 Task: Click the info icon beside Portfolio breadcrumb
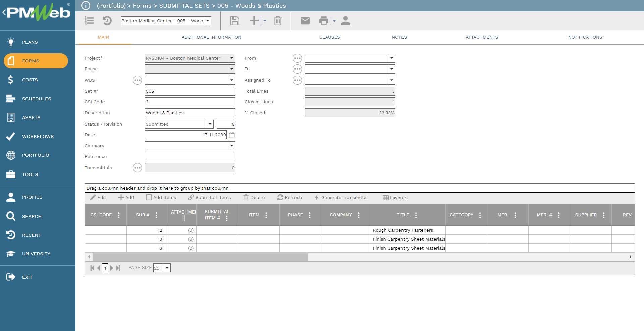point(86,6)
